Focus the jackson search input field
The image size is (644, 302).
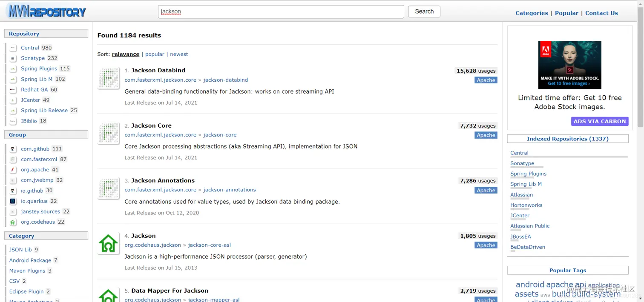click(281, 11)
